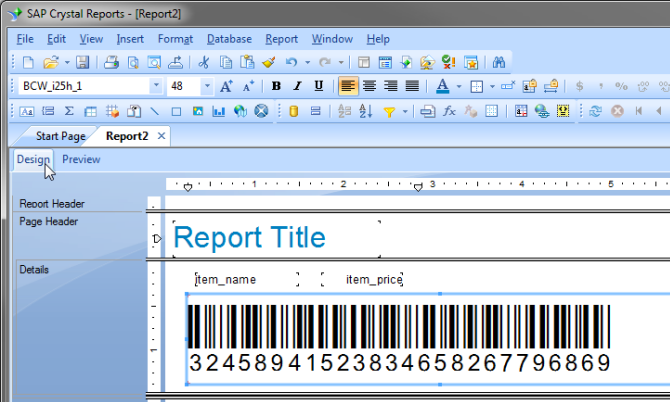Screen dimensions: 670x402
Task: Open the Database menu
Action: (x=229, y=39)
